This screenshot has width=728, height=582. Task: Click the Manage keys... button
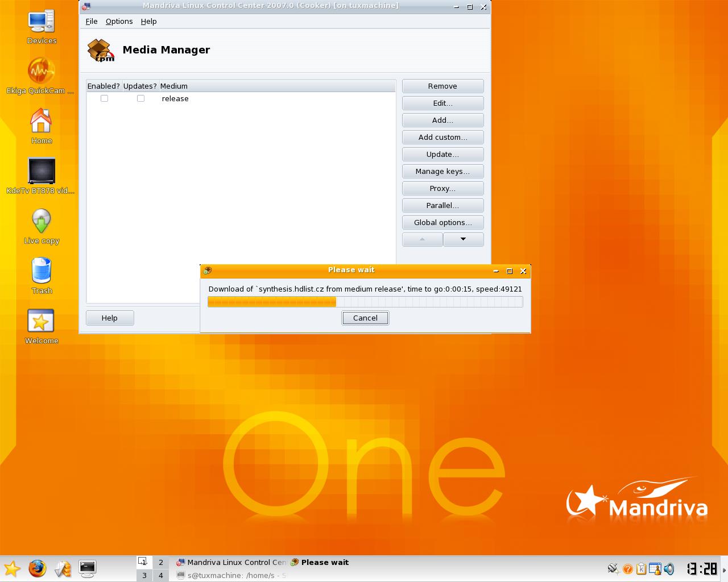click(x=443, y=171)
